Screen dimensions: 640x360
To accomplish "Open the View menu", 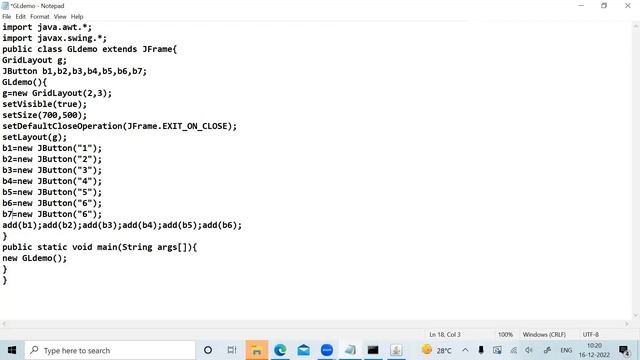I will [60, 17].
